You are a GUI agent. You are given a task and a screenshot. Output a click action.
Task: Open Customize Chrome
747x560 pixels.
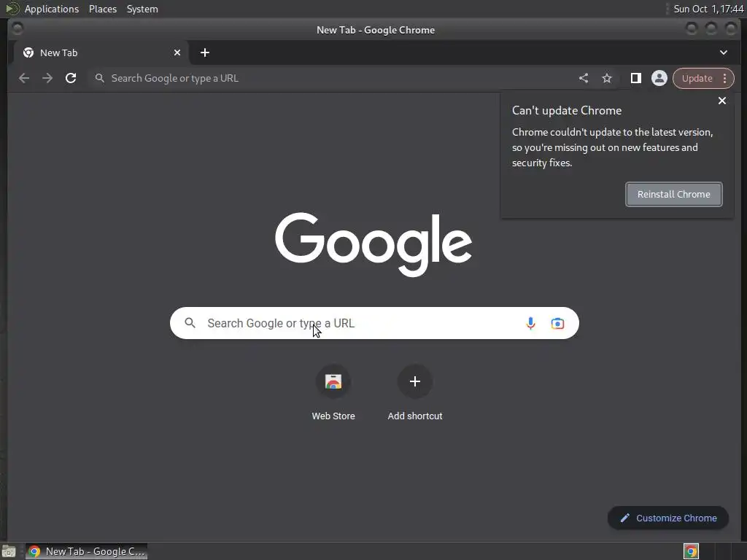(668, 518)
